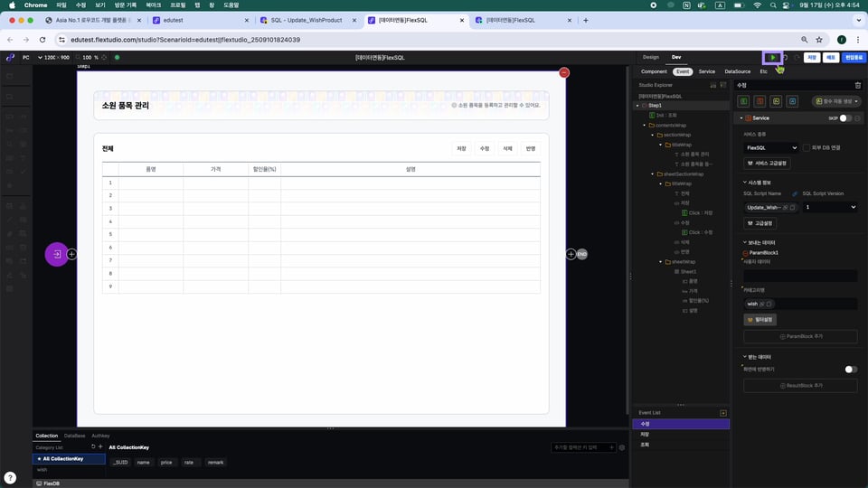Viewport: 868px width, 488px height.
Task: Add a new event in Event List
Action: click(x=723, y=413)
